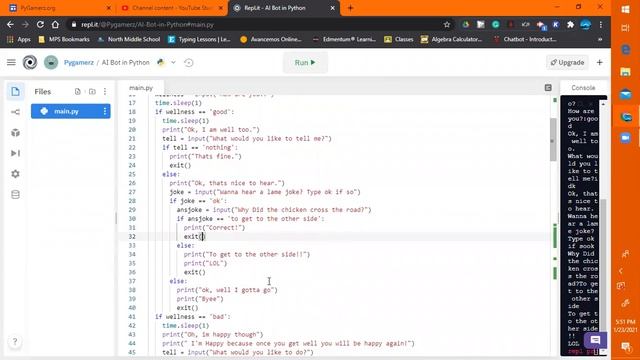The width and height of the screenshot is (640, 360).
Task: Reload the page
Action: [40, 24]
